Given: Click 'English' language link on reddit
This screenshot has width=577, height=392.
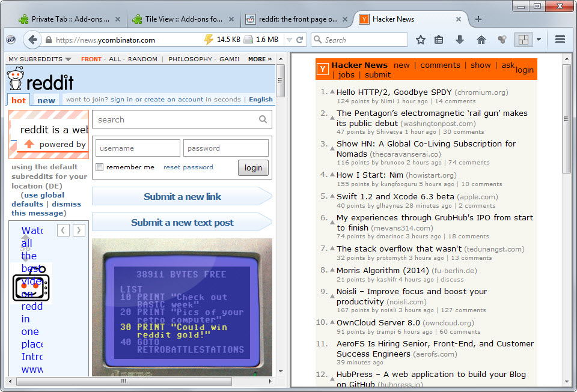Looking at the screenshot, I should pos(260,99).
